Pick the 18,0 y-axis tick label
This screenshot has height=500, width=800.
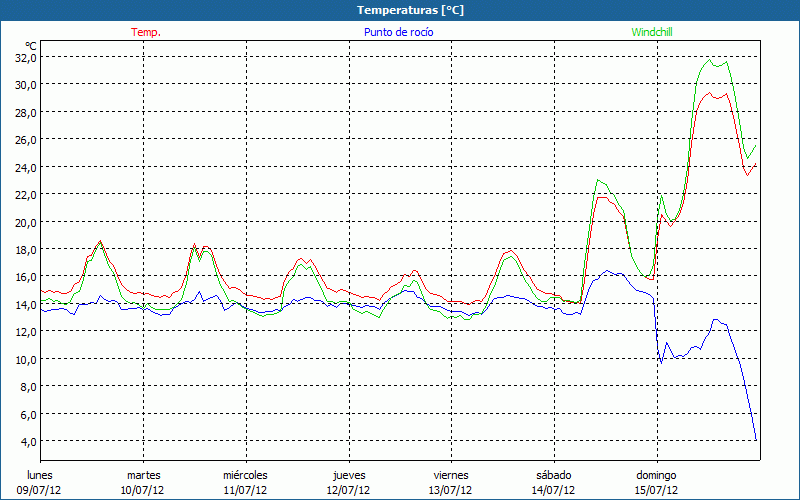pos(26,249)
